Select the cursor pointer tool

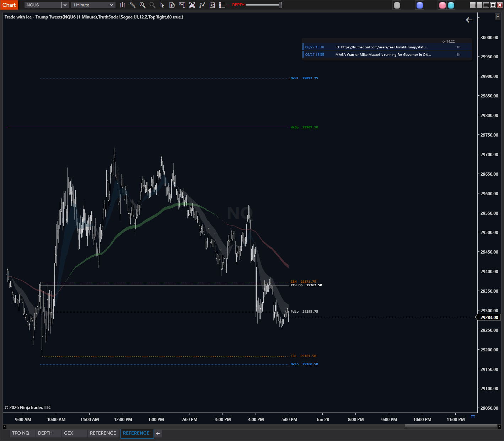[162, 5]
